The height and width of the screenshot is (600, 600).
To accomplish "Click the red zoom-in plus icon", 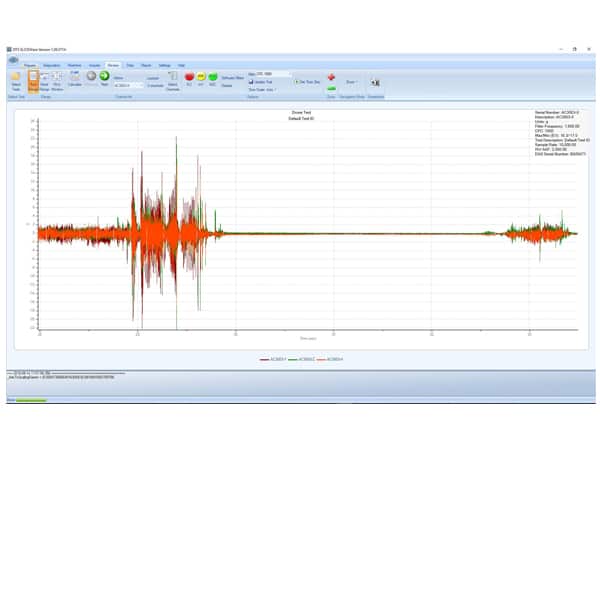I will pyautogui.click(x=331, y=76).
